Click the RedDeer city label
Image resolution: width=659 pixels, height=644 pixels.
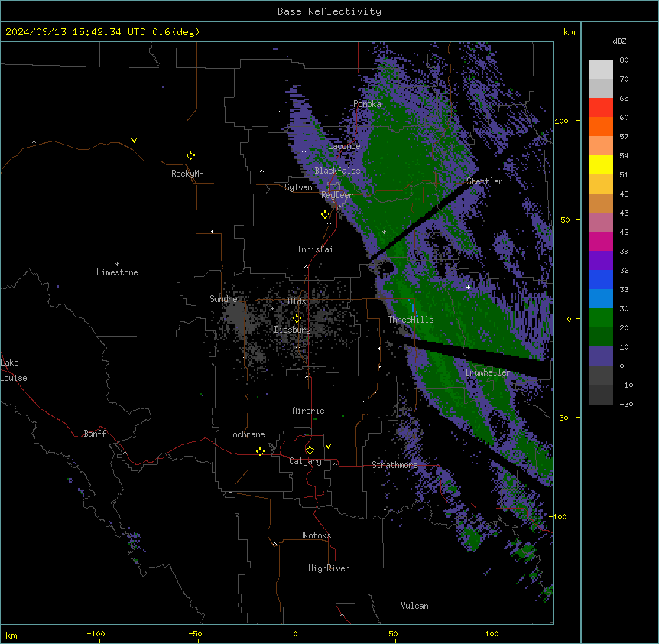point(336,195)
